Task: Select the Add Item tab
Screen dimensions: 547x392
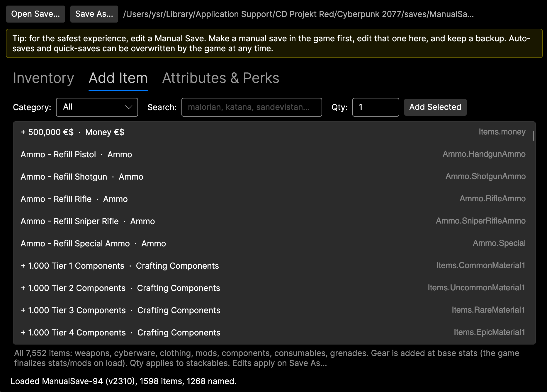Action: coord(118,78)
